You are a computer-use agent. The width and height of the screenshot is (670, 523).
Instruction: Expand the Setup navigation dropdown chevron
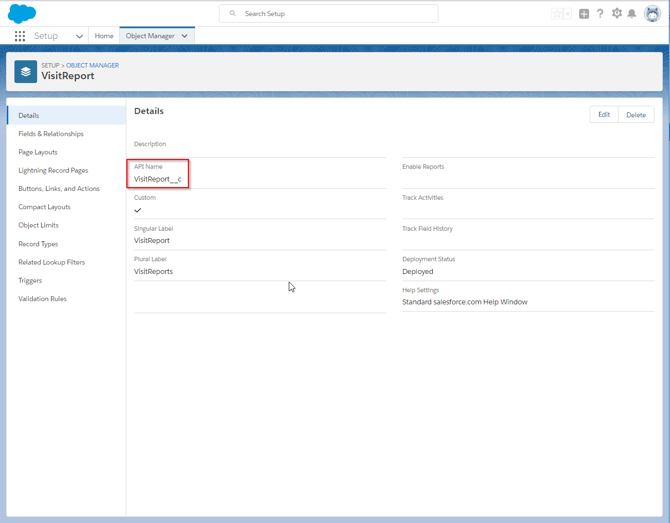tap(79, 36)
